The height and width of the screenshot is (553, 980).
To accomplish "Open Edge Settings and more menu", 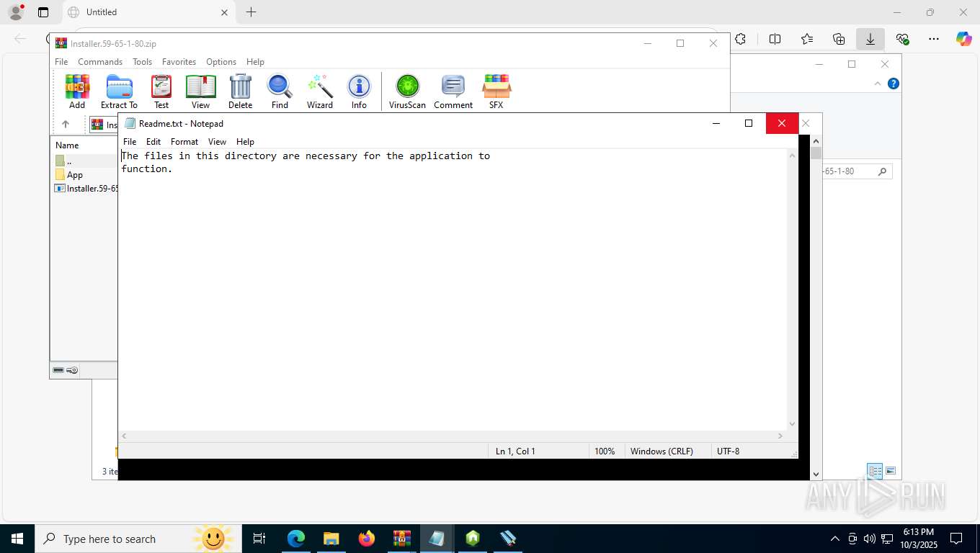I will [934, 39].
